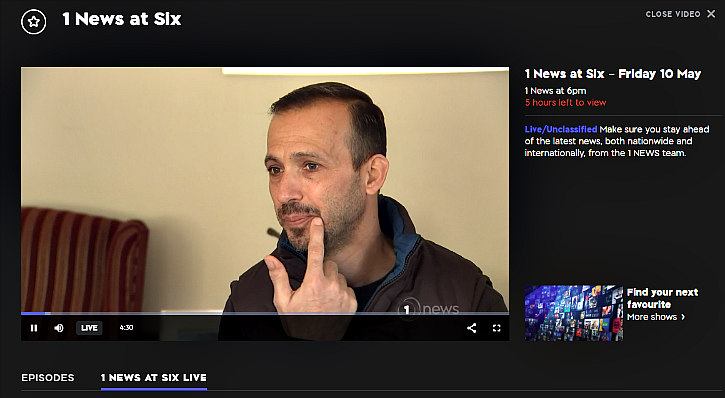Mute the video volume
This screenshot has height=398, width=725.
(x=59, y=328)
